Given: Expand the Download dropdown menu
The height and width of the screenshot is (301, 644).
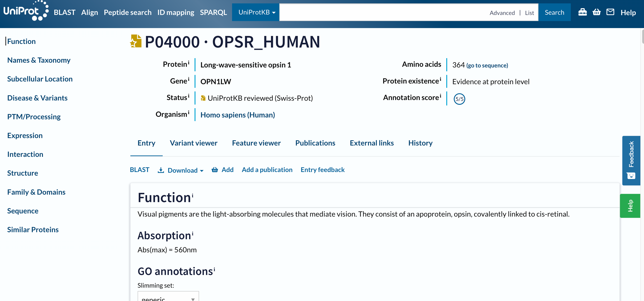Looking at the screenshot, I should [185, 170].
